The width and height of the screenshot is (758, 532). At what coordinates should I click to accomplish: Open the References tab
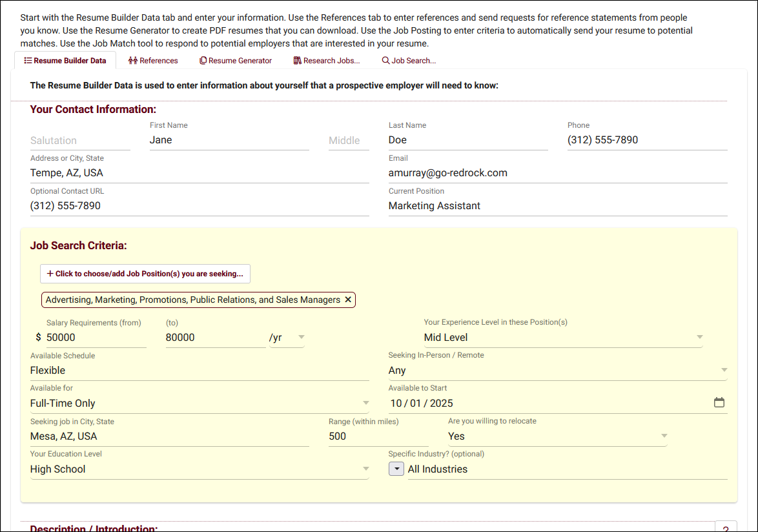[153, 61]
